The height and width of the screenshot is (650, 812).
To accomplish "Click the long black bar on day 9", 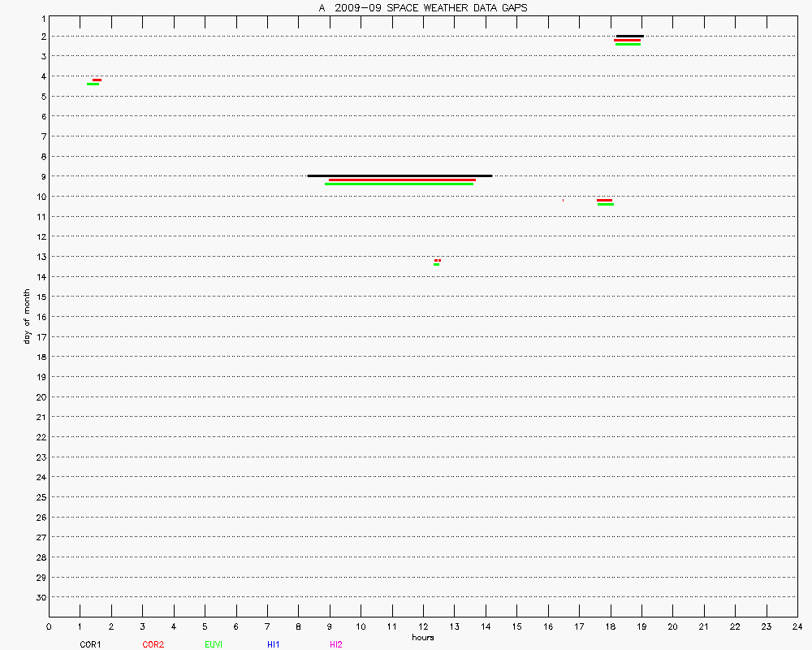I will tap(400, 175).
